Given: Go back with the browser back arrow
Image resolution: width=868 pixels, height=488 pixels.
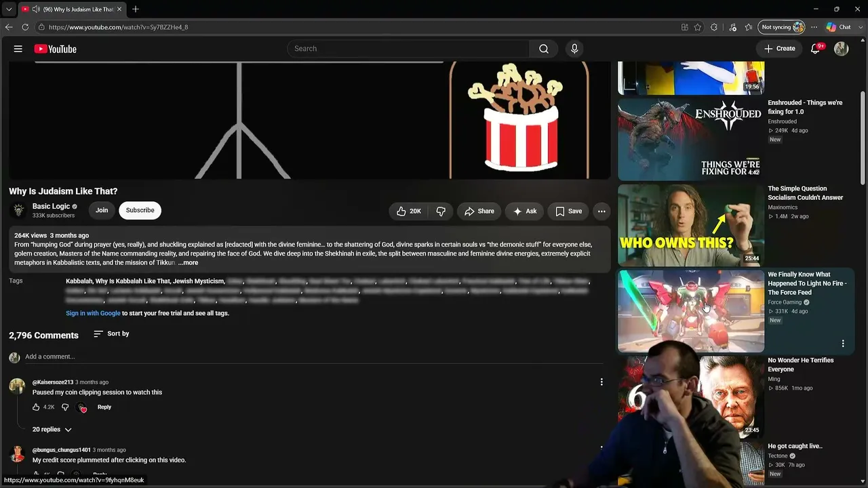Looking at the screenshot, I should 9,27.
